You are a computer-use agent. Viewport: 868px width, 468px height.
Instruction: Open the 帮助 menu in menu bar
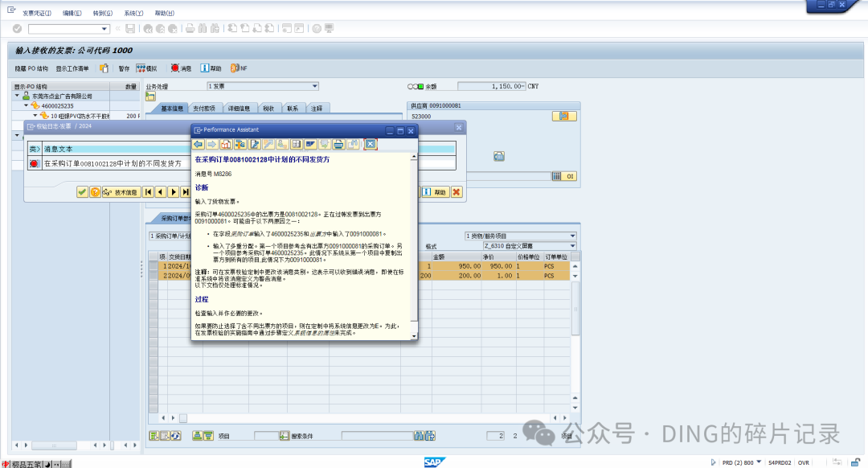(x=165, y=14)
